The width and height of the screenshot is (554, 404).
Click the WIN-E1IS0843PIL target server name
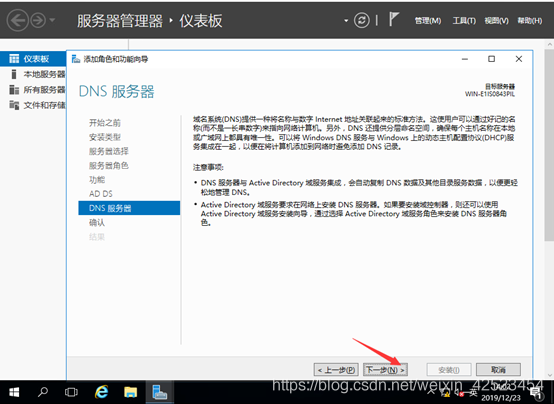tap(490, 94)
